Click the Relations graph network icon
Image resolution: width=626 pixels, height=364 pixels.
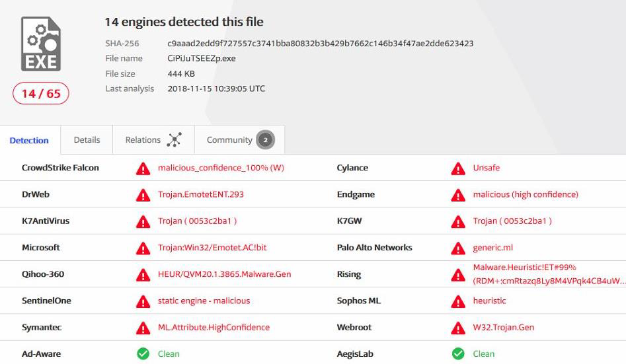tap(175, 140)
